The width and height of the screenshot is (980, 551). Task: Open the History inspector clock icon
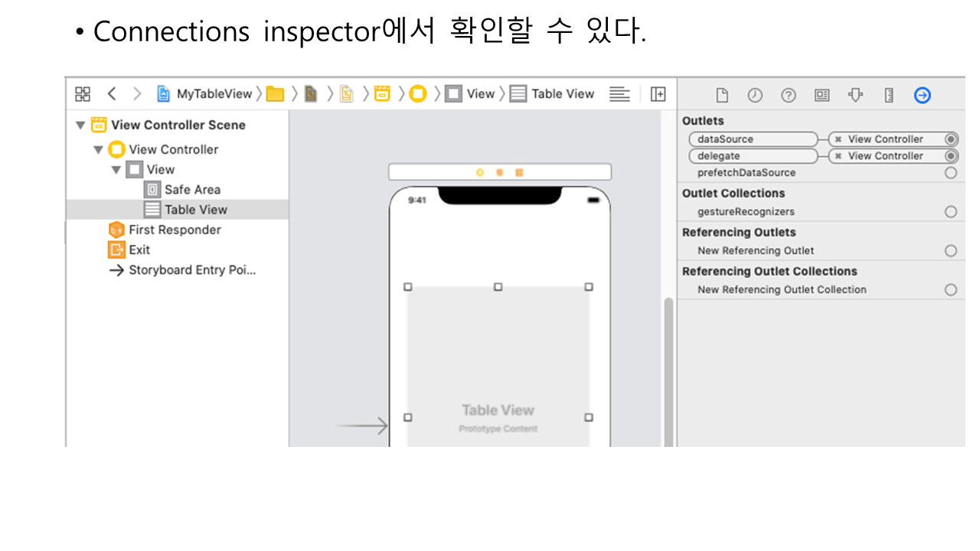pos(755,95)
